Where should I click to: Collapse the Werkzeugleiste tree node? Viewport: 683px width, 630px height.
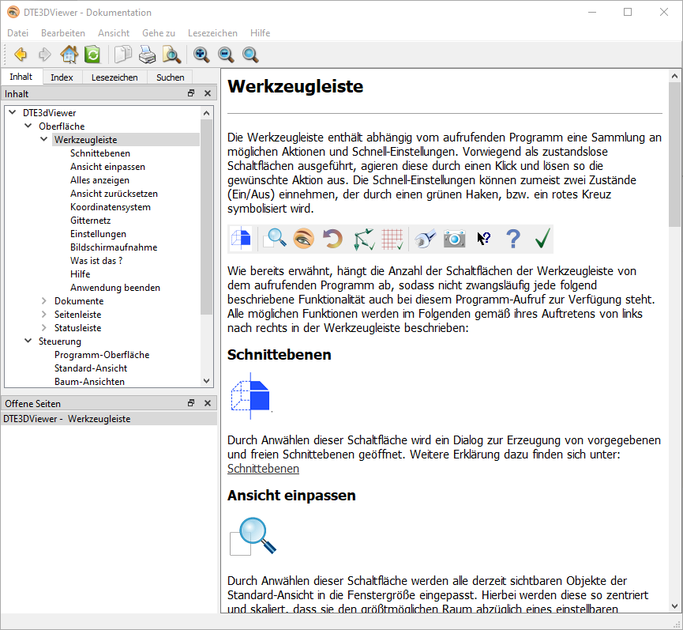[44, 140]
